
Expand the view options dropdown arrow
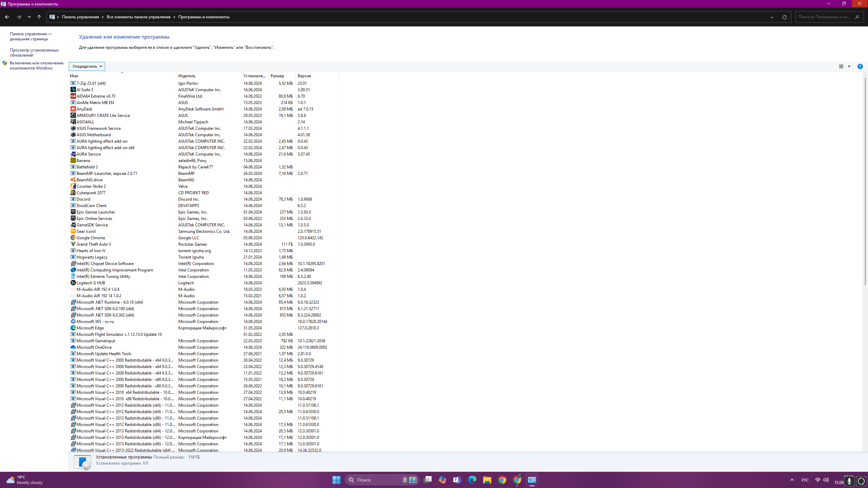(849, 66)
